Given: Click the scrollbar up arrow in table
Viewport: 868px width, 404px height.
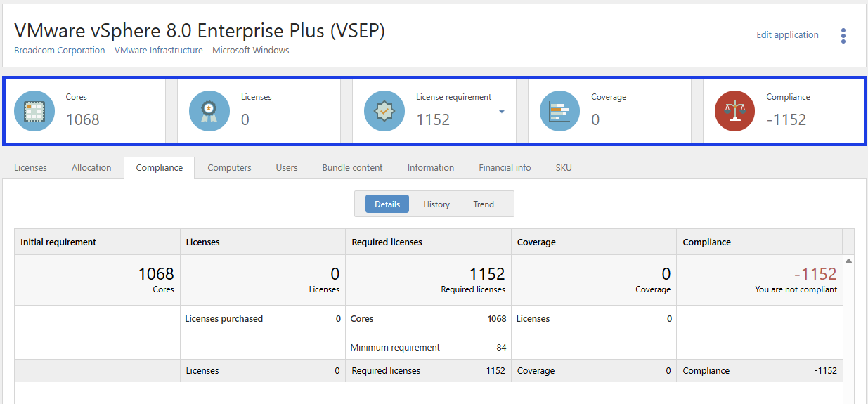Looking at the screenshot, I should click(848, 261).
